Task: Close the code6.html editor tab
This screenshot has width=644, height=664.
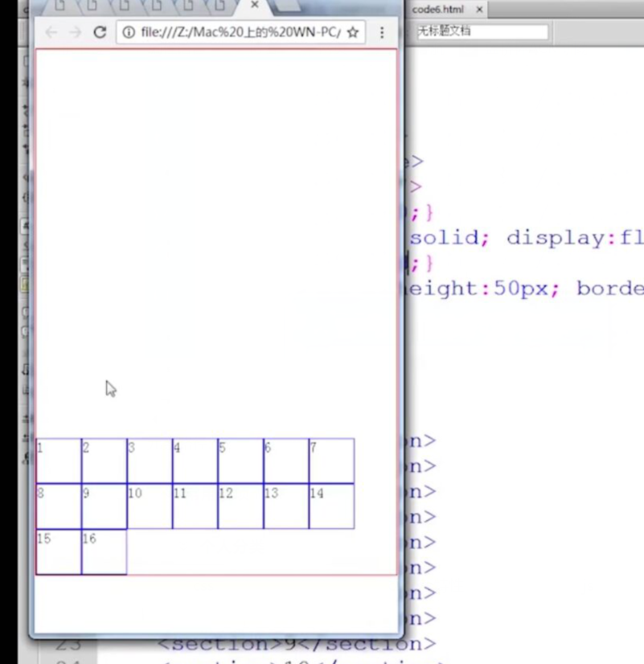Action: pos(479,10)
